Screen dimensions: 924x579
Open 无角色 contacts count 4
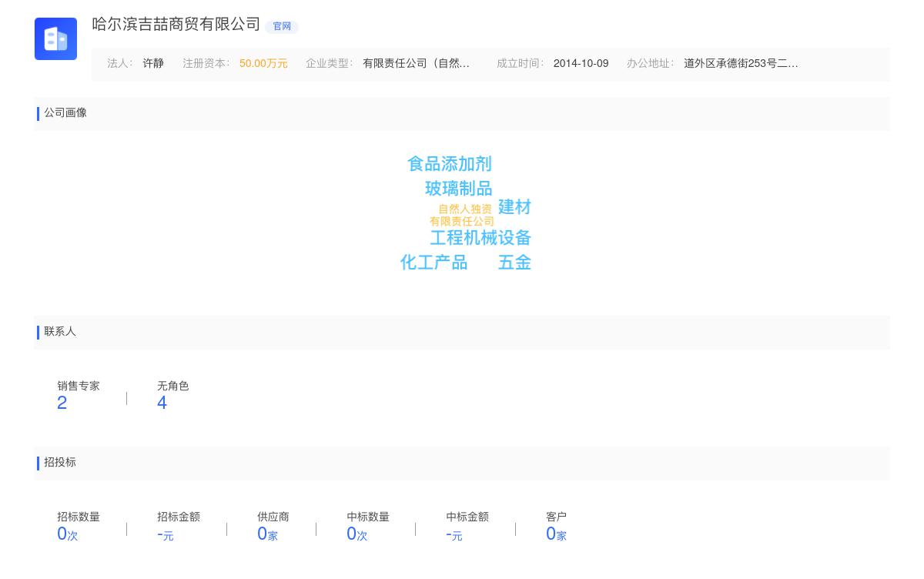click(x=162, y=403)
